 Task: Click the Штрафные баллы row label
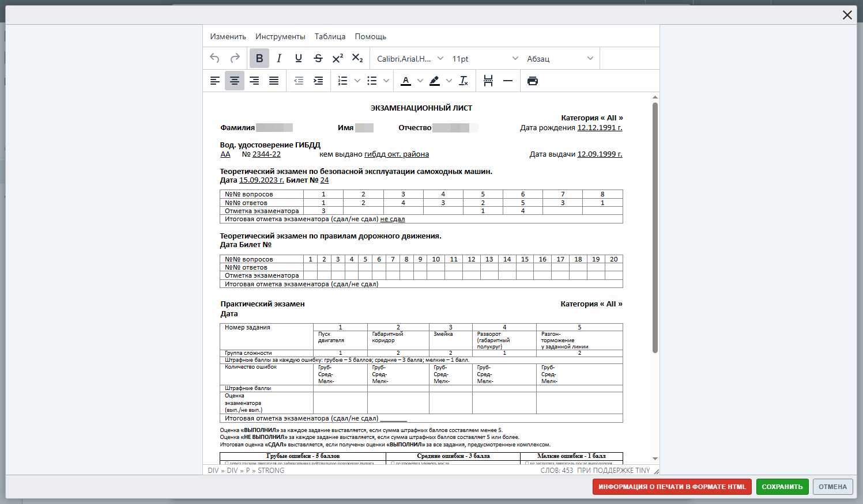point(248,388)
